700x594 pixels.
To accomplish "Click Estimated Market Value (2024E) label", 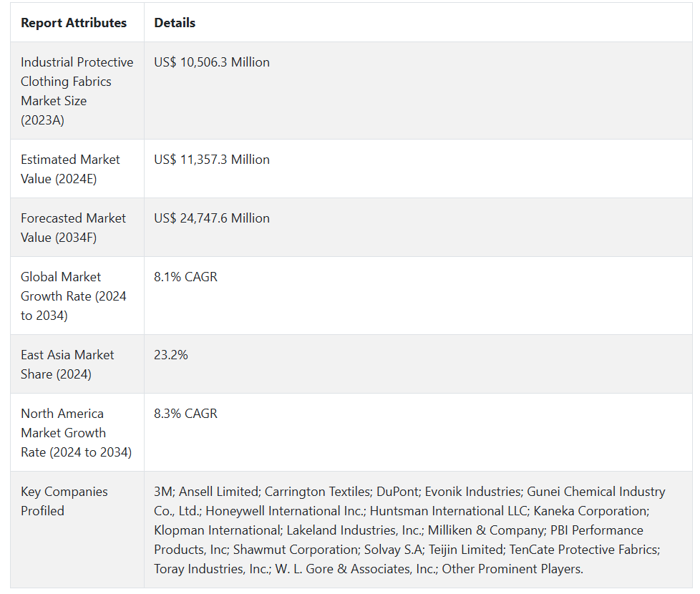I will click(70, 169).
